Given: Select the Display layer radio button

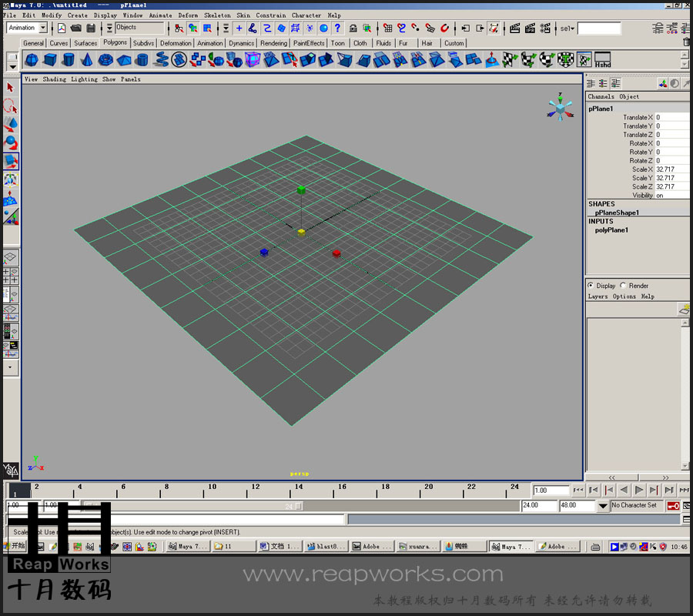Looking at the screenshot, I should tap(591, 286).
